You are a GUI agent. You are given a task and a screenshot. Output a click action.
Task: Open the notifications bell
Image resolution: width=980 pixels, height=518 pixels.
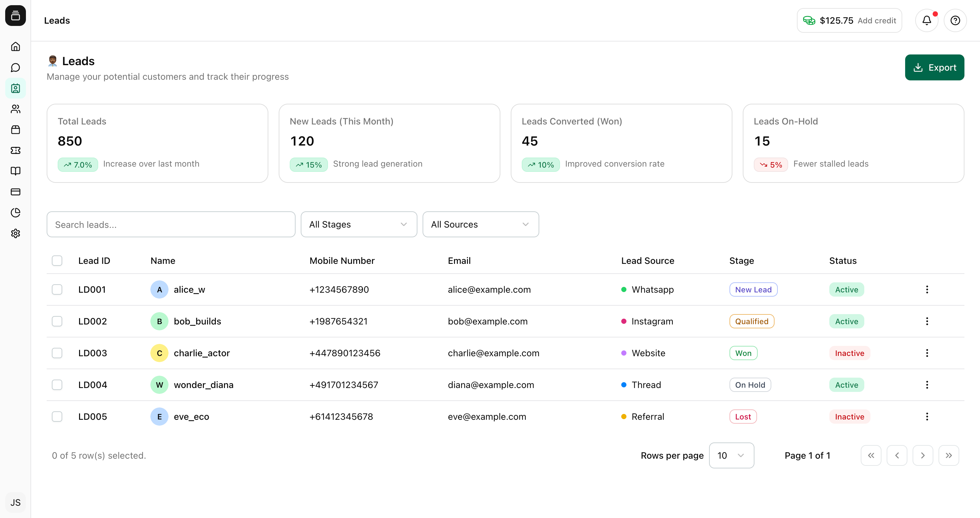click(927, 20)
